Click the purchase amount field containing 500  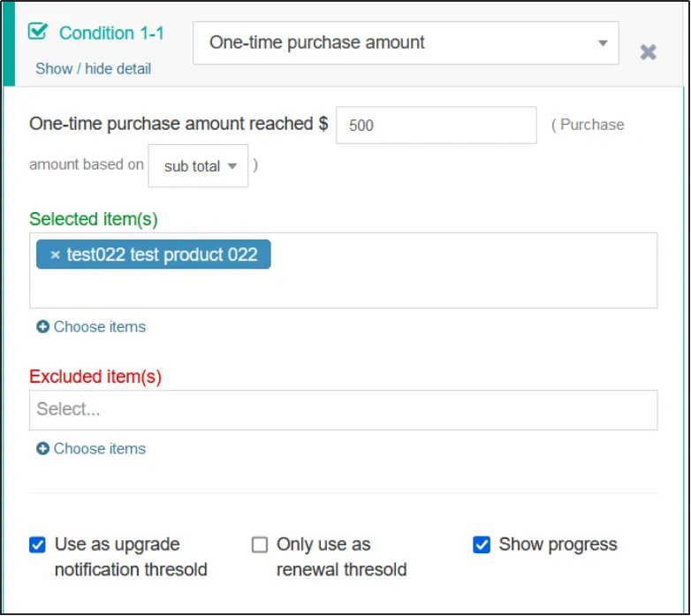click(x=436, y=125)
